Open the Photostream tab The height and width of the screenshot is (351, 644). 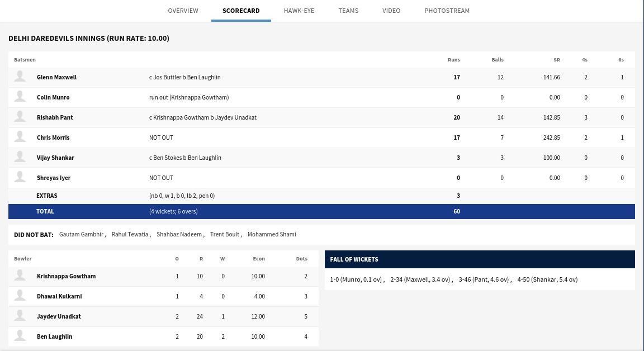tap(447, 11)
